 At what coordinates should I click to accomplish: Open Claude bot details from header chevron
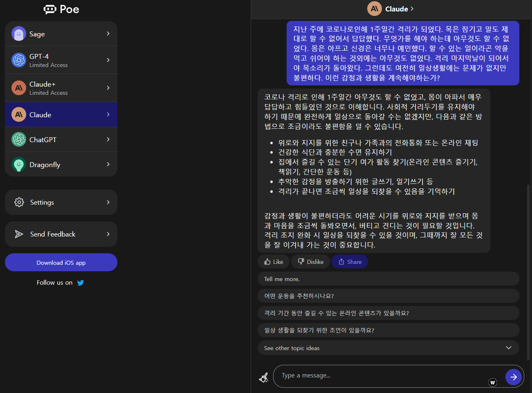click(412, 9)
